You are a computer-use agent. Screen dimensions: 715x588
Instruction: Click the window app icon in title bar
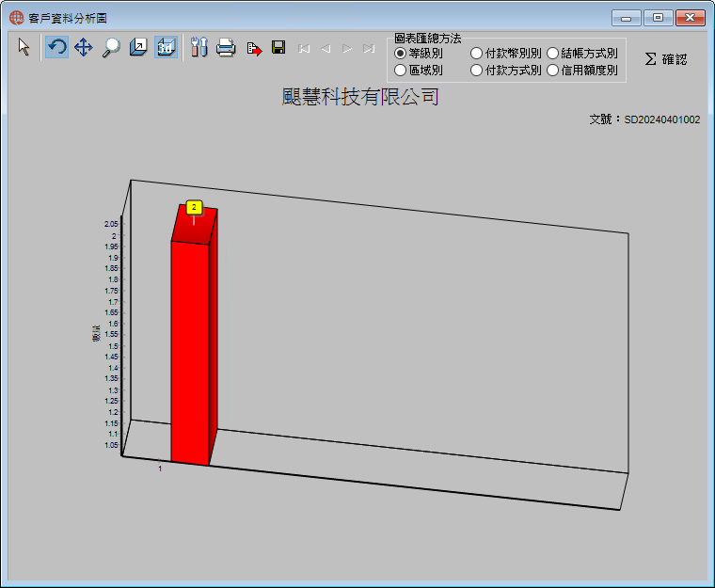16,18
